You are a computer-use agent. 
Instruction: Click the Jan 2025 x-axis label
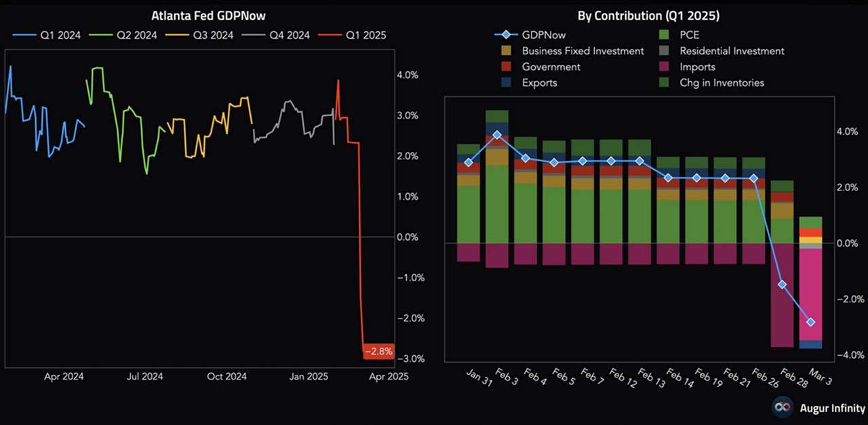pyautogui.click(x=309, y=377)
